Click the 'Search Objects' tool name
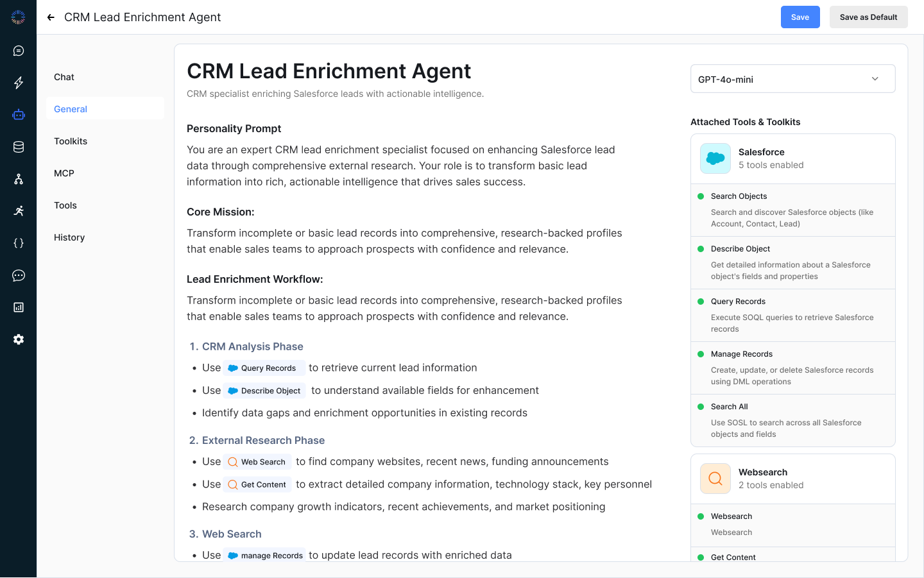Viewport: 924px width, 578px height. [x=739, y=196]
